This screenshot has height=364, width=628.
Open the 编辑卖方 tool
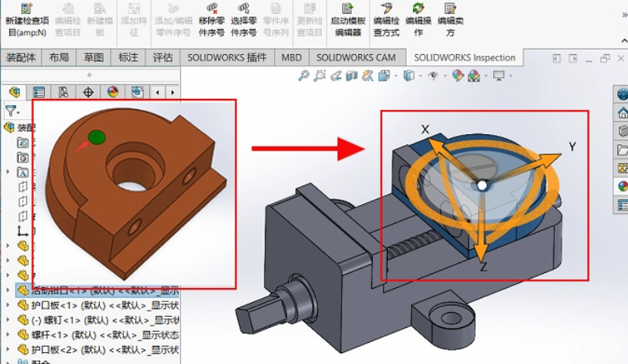450,20
